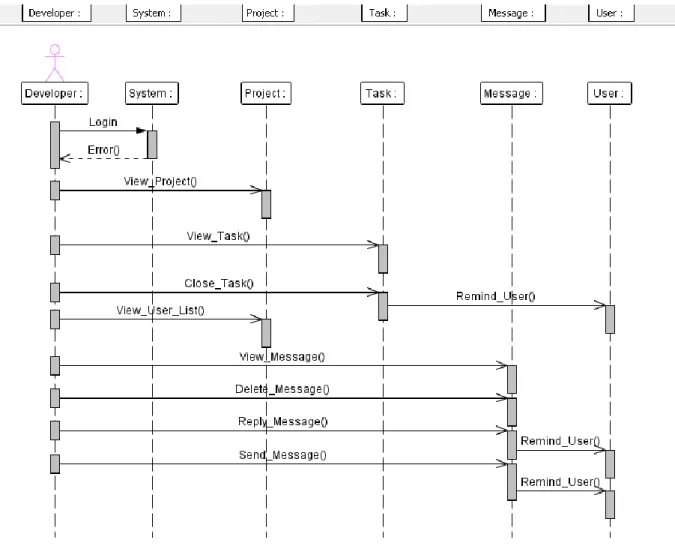The image size is (675, 546).
Task: Select the View_Message() message label
Action: click(282, 357)
